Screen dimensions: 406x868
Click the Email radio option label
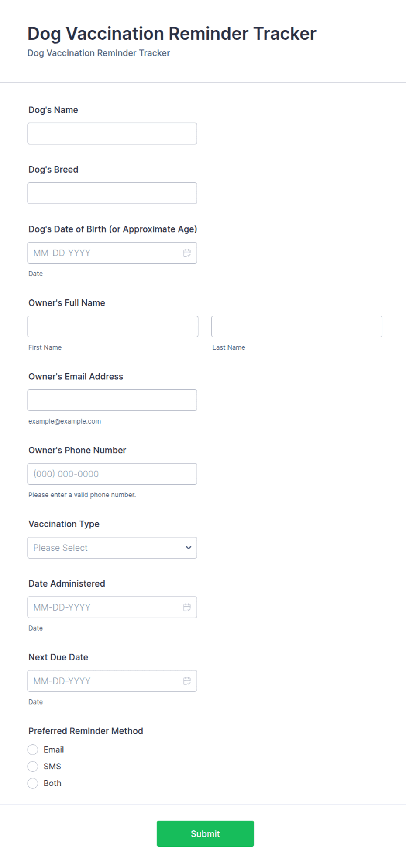[54, 750]
